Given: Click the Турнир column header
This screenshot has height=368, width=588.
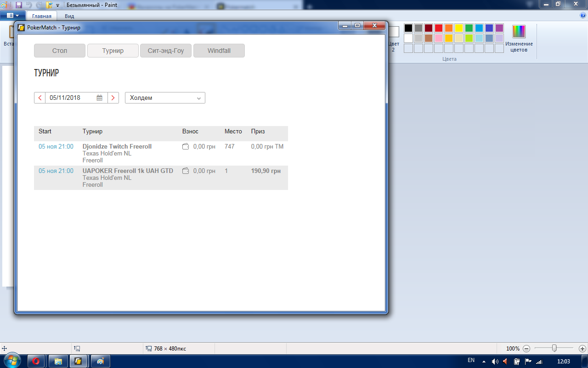Looking at the screenshot, I should pyautogui.click(x=92, y=132).
